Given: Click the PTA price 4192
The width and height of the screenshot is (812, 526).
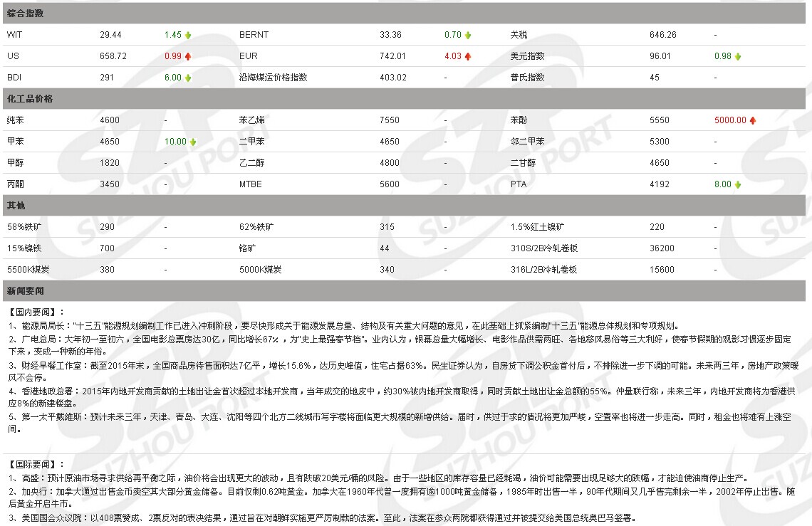Looking at the screenshot, I should (x=660, y=184).
